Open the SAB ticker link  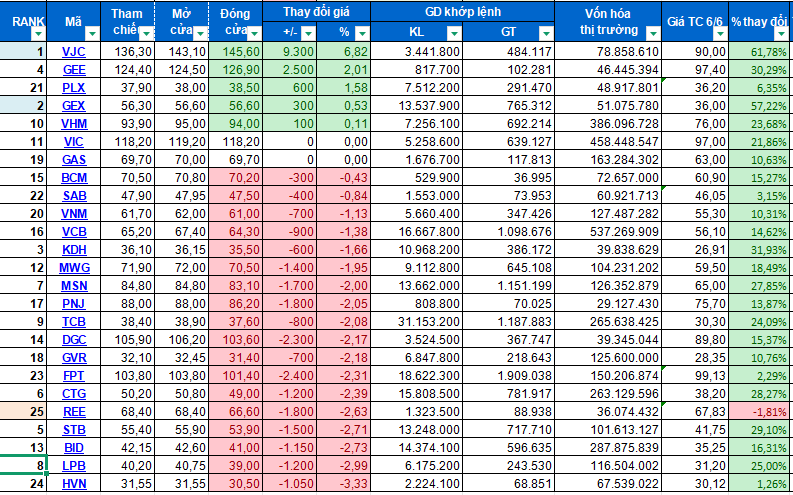(73, 196)
